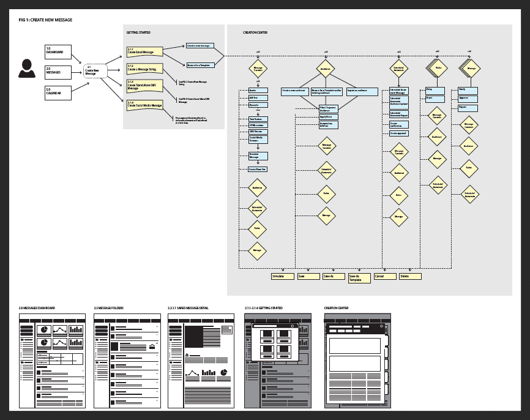Screen dimensions: 530x420
Task: Select the Delay box under Rules
Action: pyautogui.click(x=435, y=91)
